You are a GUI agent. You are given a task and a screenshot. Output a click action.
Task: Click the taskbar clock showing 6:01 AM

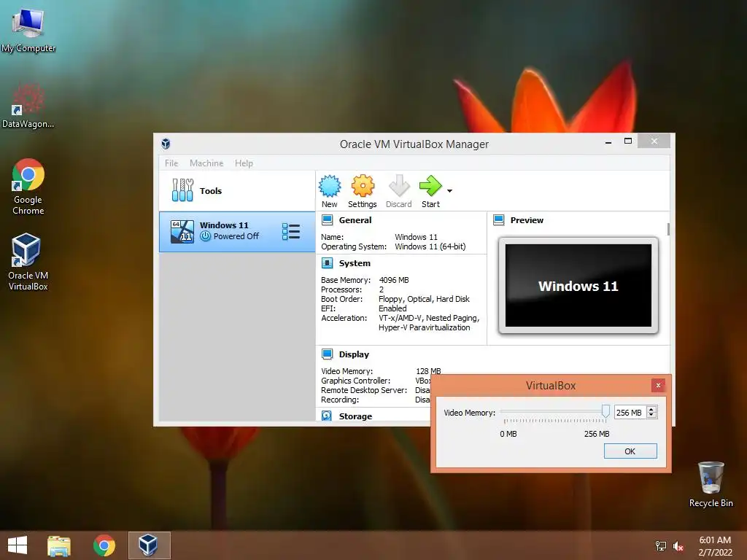point(715,545)
